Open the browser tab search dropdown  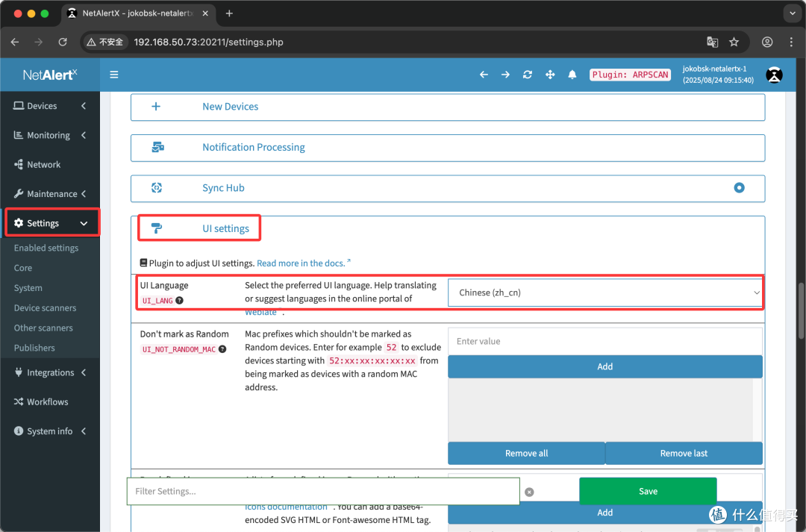click(x=792, y=13)
